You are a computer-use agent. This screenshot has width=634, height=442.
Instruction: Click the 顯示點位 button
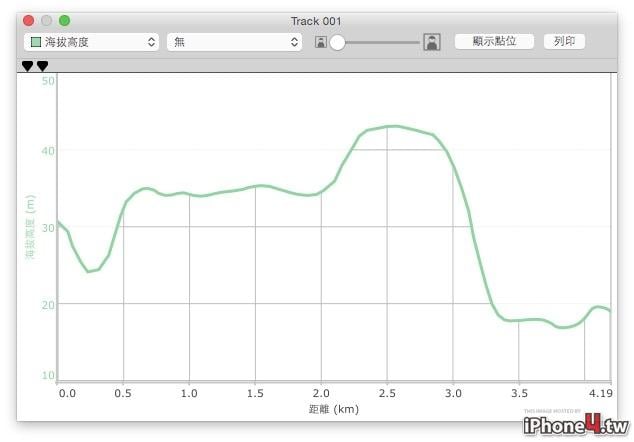(x=494, y=41)
